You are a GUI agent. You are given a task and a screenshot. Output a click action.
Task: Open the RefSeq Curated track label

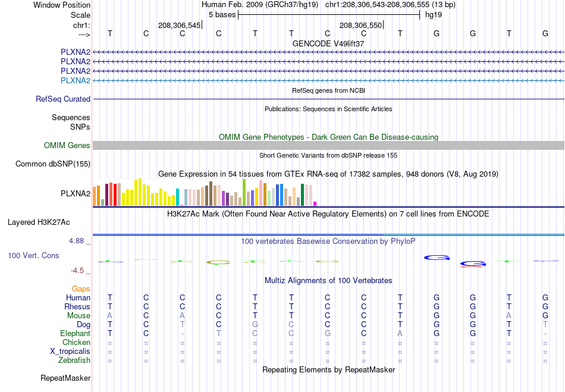point(62,99)
